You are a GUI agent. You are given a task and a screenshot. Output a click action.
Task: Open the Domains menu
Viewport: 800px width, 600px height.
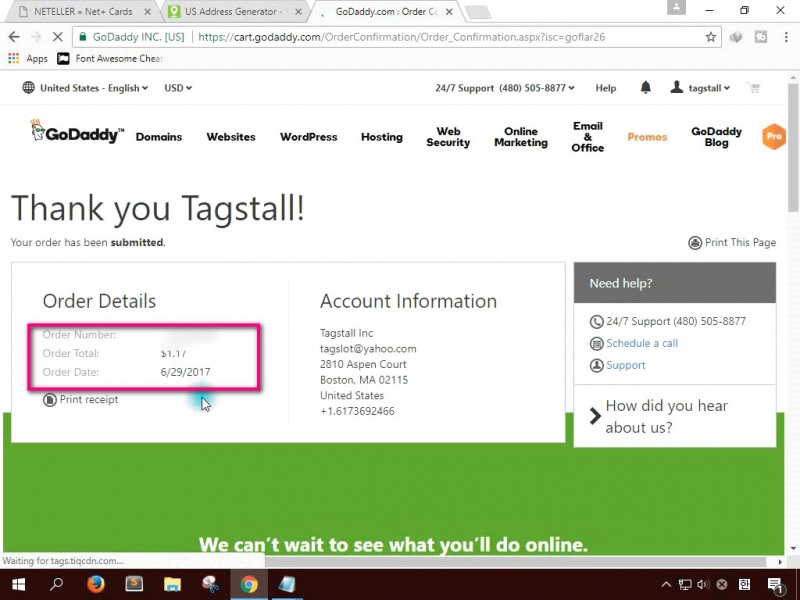pos(159,137)
